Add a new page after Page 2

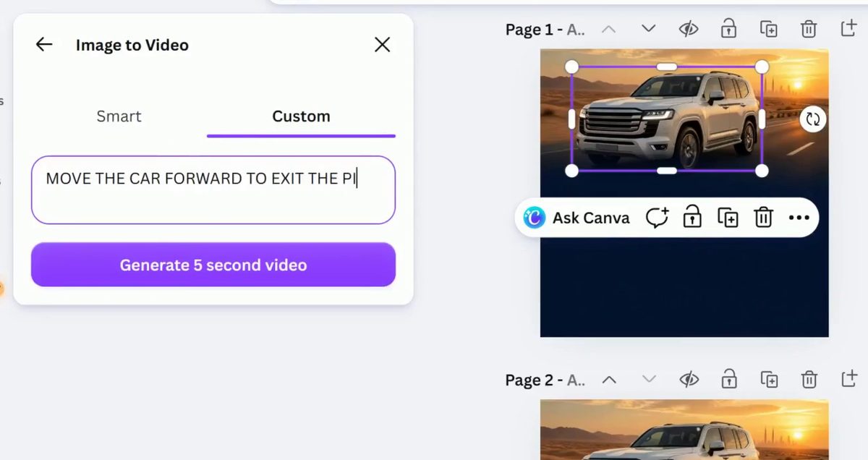click(x=848, y=379)
